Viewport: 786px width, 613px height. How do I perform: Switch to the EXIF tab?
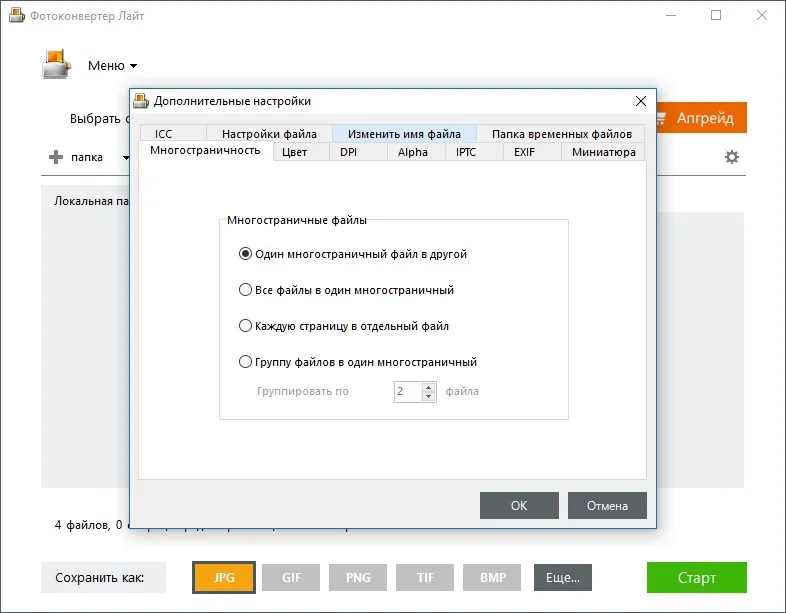coord(524,152)
